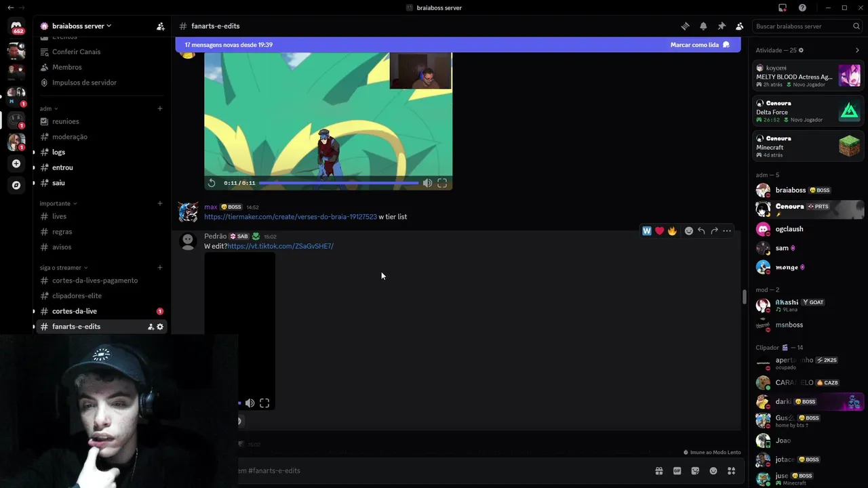Collapse the adm category
Viewport: 868px width, 488px height.
point(49,108)
